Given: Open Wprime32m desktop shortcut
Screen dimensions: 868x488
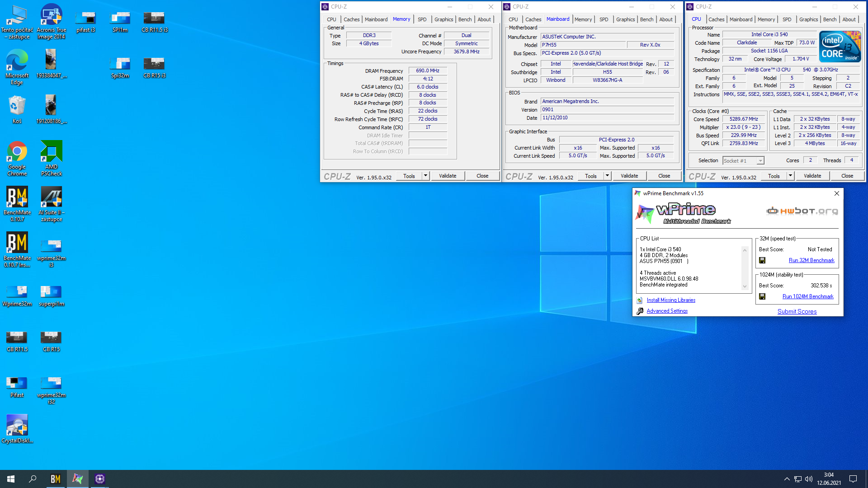Looking at the screenshot, I should [x=17, y=296].
